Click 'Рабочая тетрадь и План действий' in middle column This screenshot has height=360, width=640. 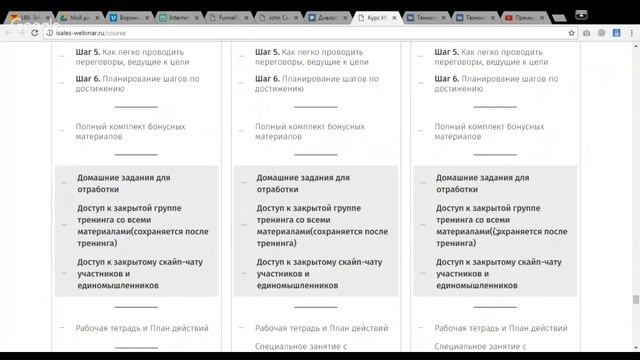pos(322,328)
